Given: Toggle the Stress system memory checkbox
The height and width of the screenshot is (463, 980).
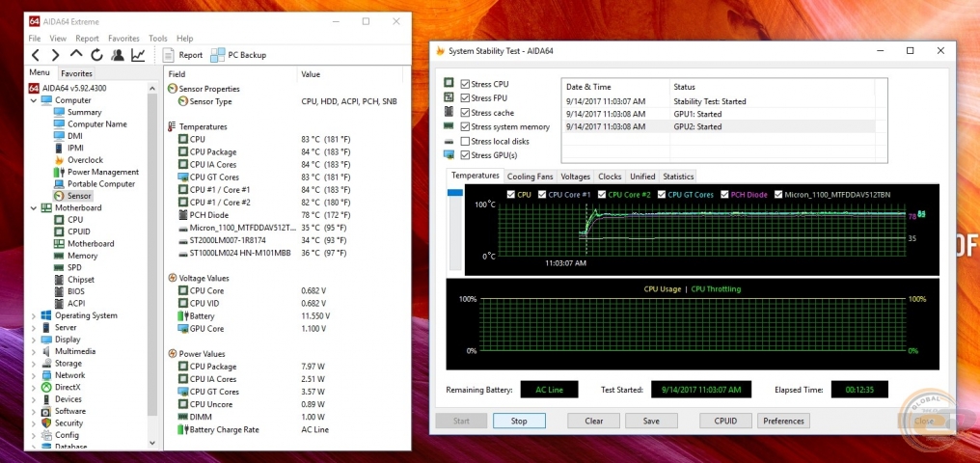Looking at the screenshot, I should [465, 126].
